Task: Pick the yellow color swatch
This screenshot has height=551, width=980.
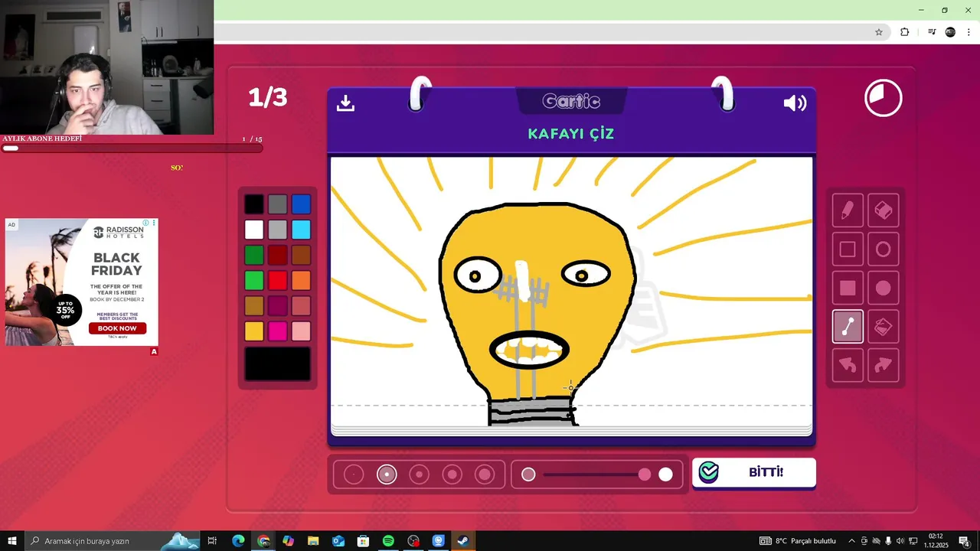Action: coord(254,331)
